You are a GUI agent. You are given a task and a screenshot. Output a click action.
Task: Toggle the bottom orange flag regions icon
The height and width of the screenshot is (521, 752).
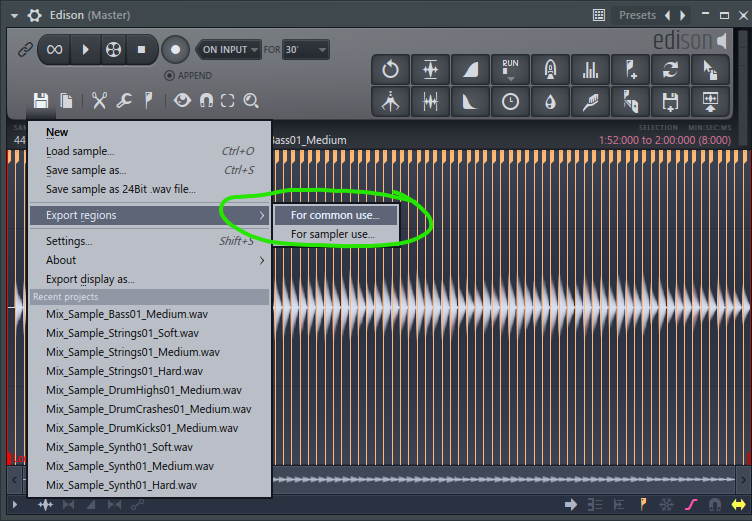pyautogui.click(x=643, y=505)
